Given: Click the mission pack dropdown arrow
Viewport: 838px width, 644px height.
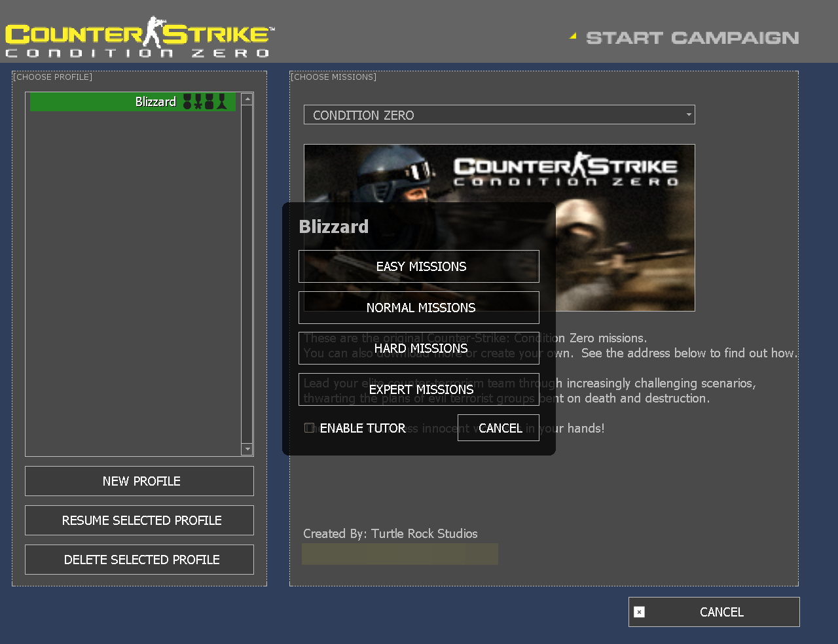Looking at the screenshot, I should click(688, 115).
